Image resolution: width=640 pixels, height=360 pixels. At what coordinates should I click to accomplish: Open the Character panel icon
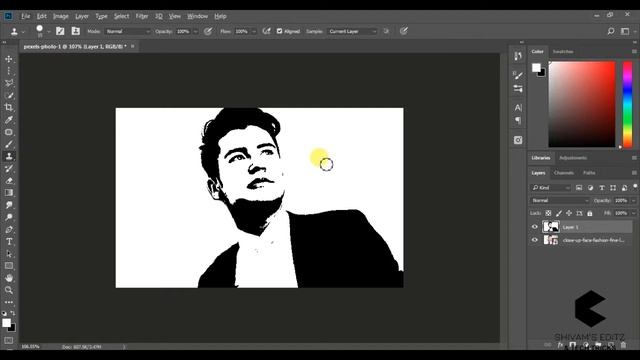point(518,108)
